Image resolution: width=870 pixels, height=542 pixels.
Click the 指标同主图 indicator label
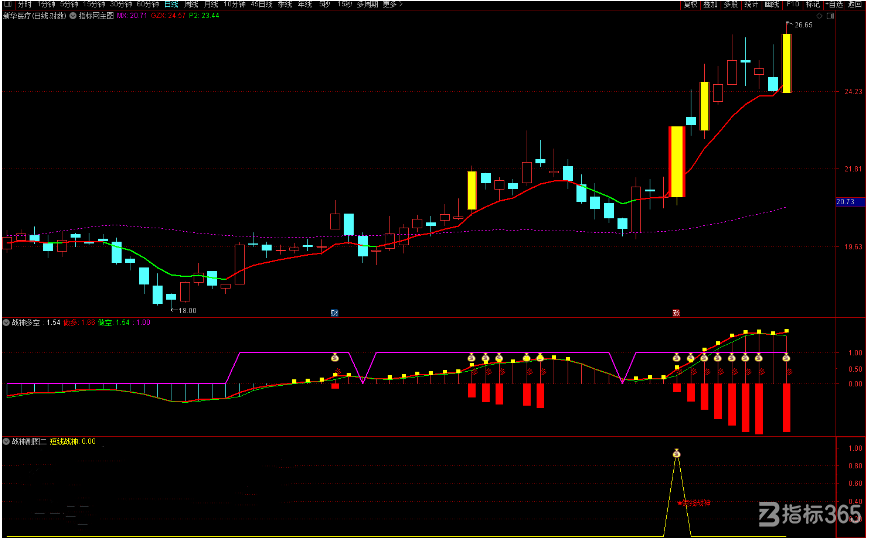click(x=96, y=16)
